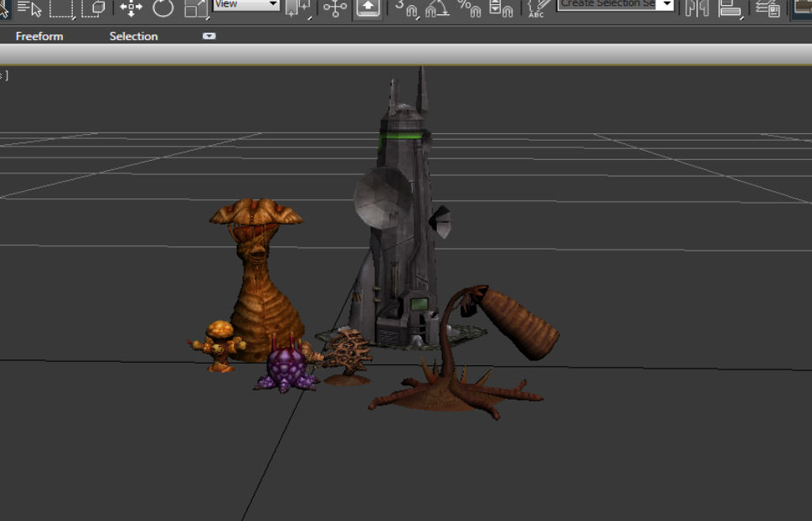Click the Rectangular Selection Region tool
Viewport: 812px width, 521px height.
pos(62,8)
